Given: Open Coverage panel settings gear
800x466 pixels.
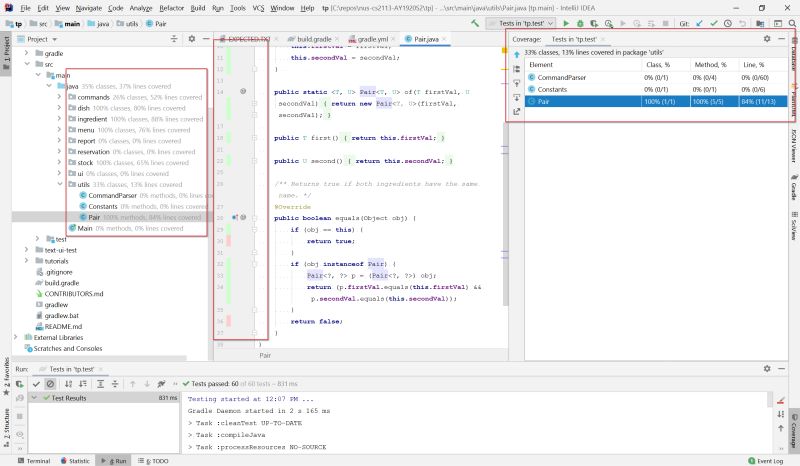Looking at the screenshot, I should [x=767, y=39].
